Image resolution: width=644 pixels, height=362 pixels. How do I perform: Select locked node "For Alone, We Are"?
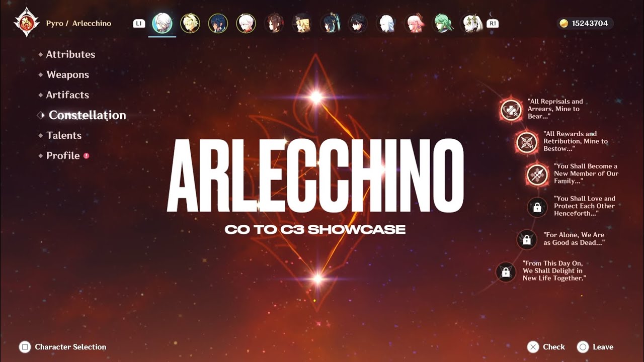(527, 240)
